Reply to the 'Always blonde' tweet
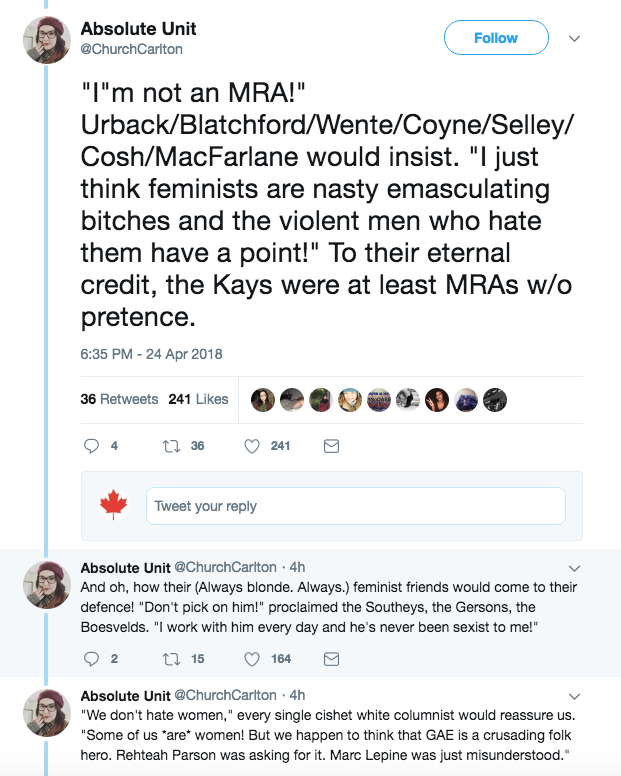621x776 pixels. (90, 658)
